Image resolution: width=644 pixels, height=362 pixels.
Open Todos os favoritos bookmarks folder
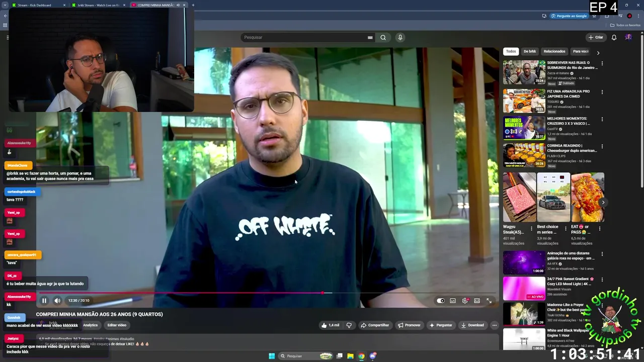pyautogui.click(x=625, y=25)
